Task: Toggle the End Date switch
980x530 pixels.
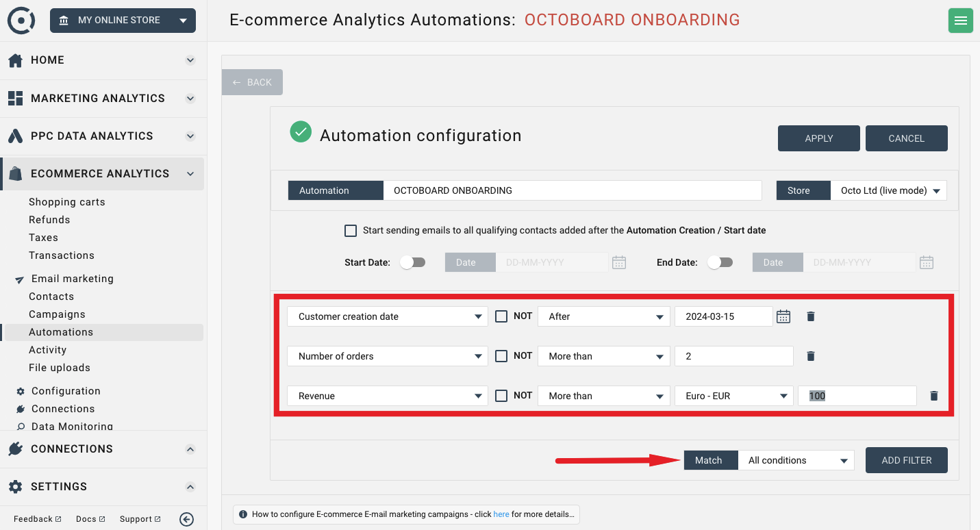Action: 720,262
